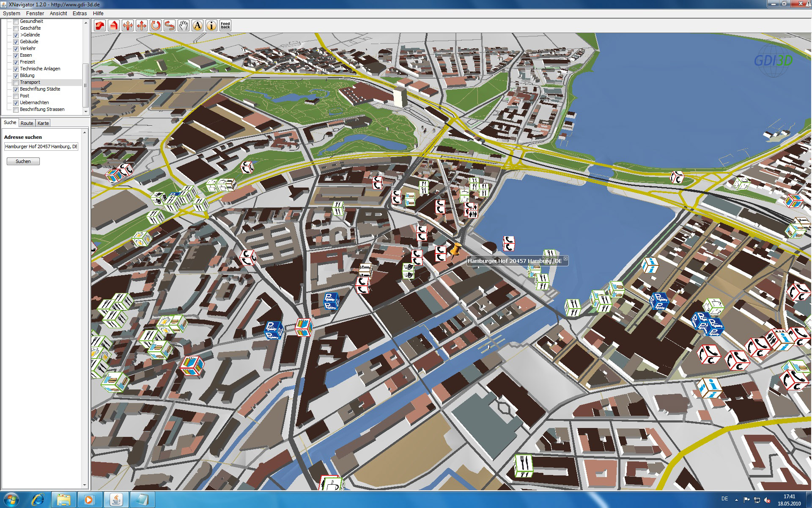Open Windows Media Player from taskbar
The width and height of the screenshot is (812, 508).
click(89, 500)
